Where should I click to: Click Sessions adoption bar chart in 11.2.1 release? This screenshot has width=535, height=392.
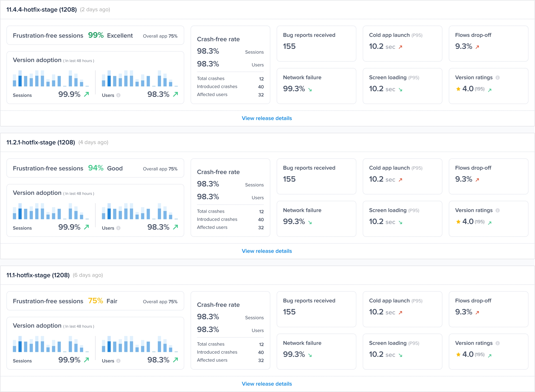click(51, 211)
